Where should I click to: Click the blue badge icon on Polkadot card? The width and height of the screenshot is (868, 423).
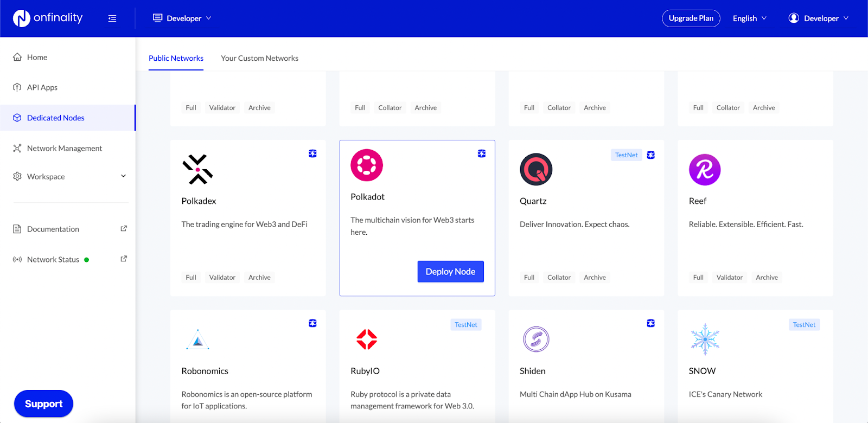tap(482, 153)
